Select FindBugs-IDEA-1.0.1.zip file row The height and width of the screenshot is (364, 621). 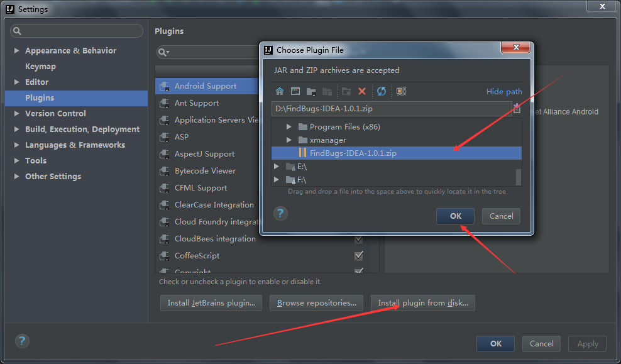coord(397,153)
